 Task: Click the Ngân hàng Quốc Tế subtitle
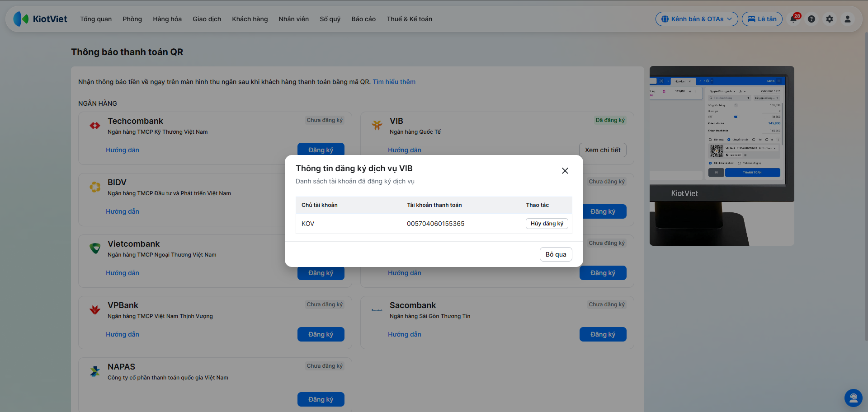pyautogui.click(x=415, y=132)
